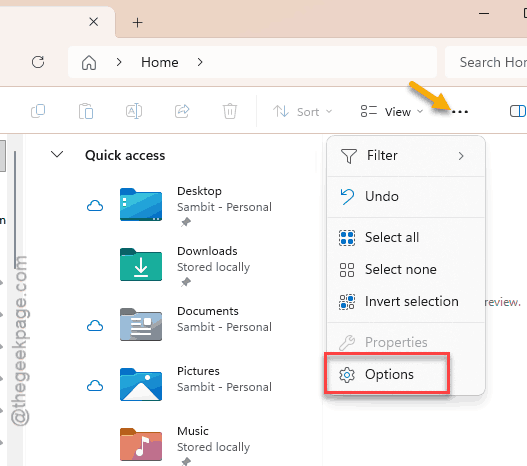
Task: Click the cloud status icon beside Pictures
Action: pyautogui.click(x=95, y=385)
